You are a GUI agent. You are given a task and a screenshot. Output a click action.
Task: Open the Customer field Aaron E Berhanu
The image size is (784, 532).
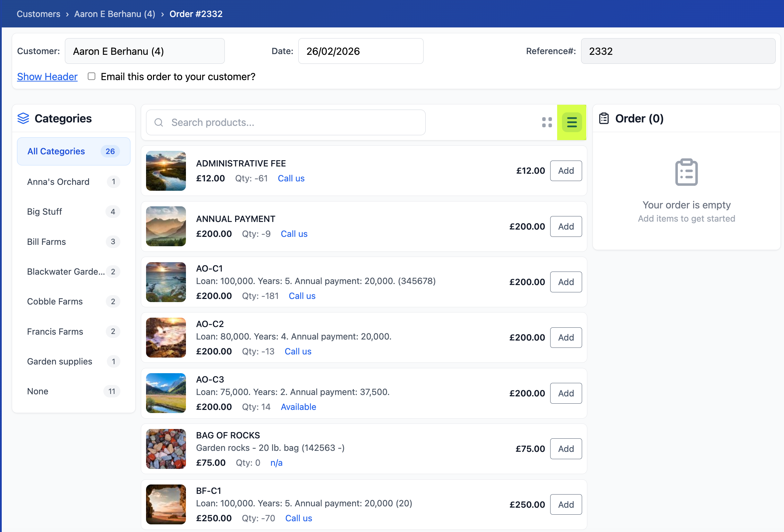[145, 51]
